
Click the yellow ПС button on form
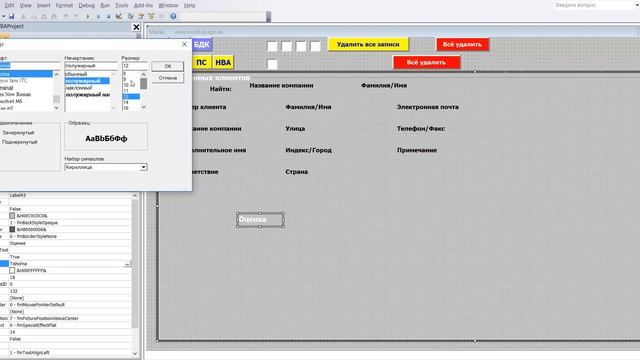(x=201, y=62)
